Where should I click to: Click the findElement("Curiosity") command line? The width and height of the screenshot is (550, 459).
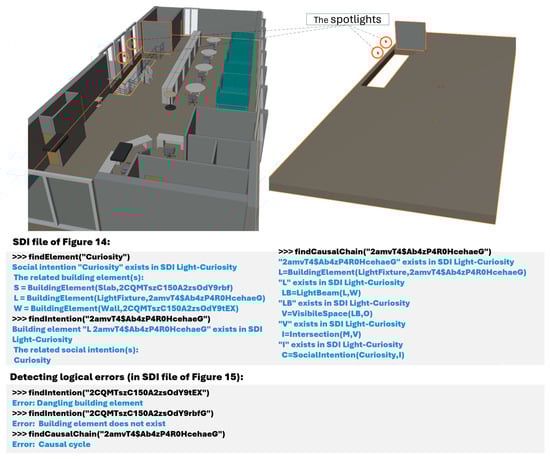click(x=71, y=257)
